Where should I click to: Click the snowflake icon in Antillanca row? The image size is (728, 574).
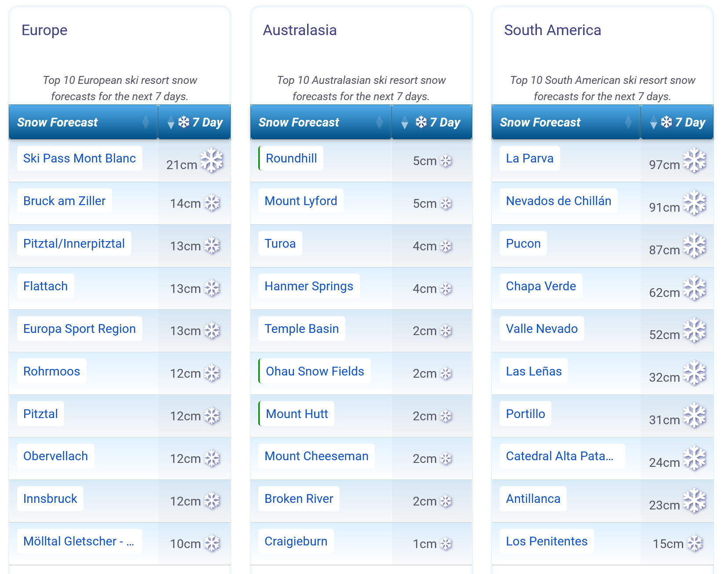point(695,501)
